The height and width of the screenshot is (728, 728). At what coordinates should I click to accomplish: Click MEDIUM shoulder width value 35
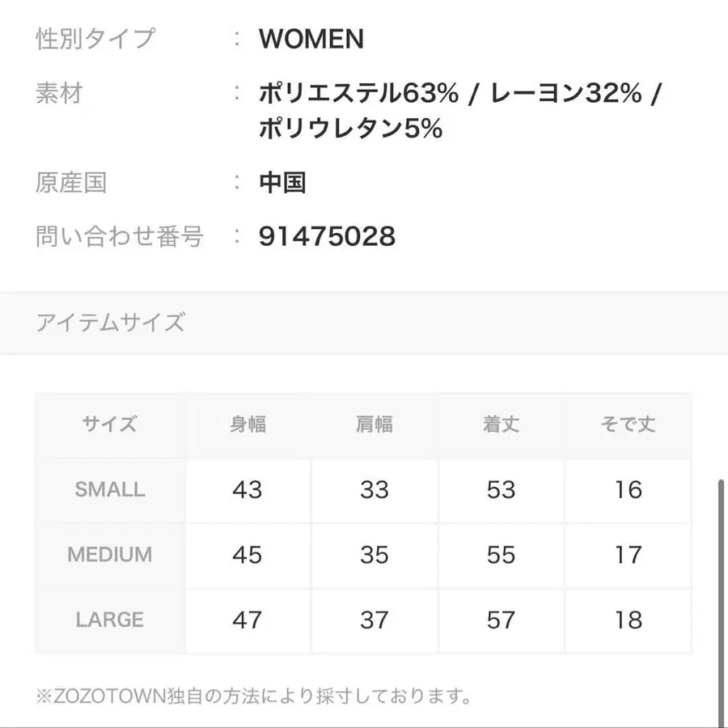coord(375,555)
